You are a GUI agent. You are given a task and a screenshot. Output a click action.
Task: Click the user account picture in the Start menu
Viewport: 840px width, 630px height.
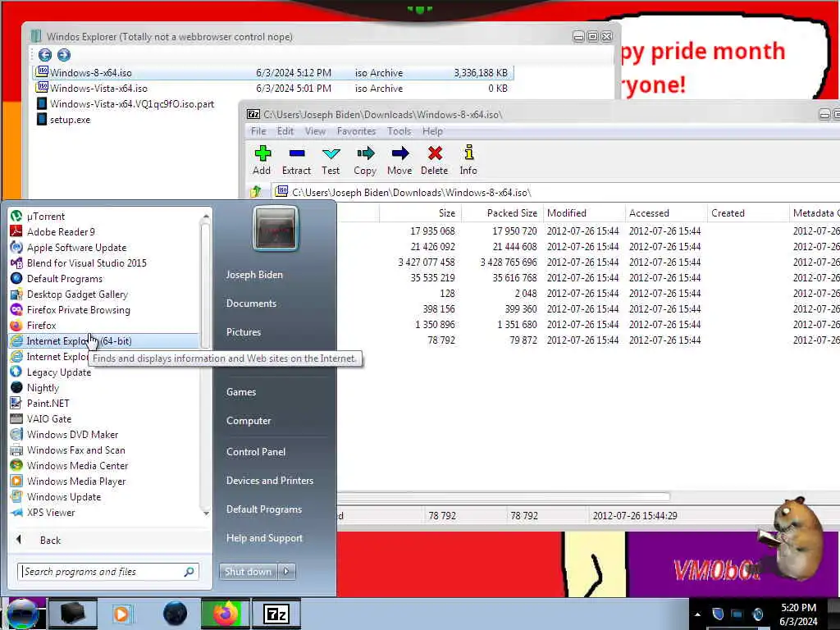[276, 229]
